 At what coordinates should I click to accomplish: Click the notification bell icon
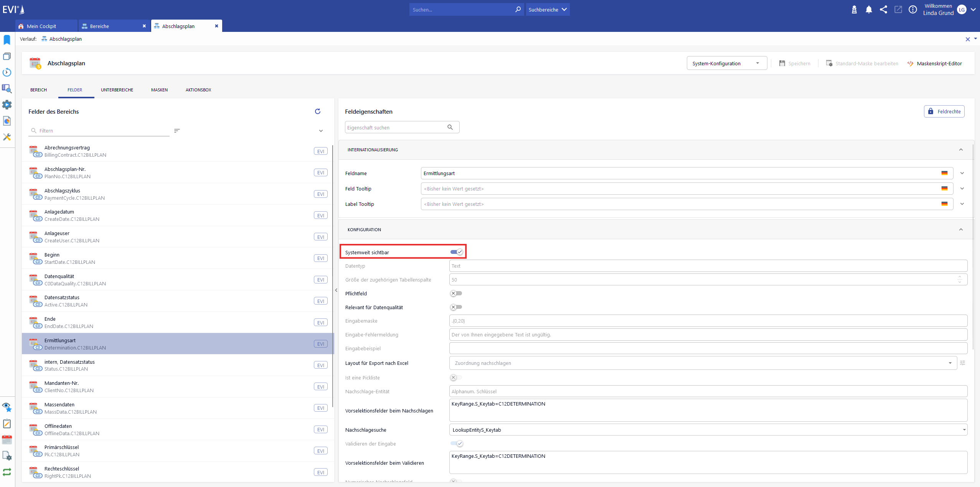coord(869,10)
